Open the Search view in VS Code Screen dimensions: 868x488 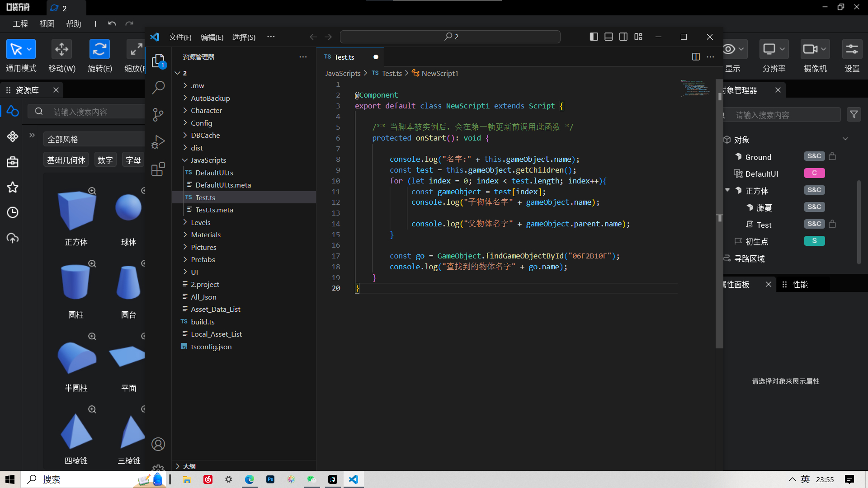click(158, 87)
